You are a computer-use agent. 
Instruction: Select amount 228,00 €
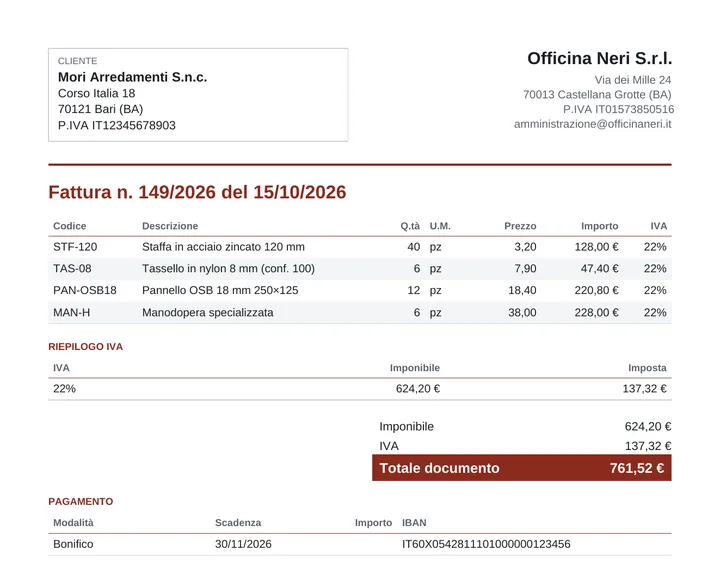pyautogui.click(x=596, y=313)
